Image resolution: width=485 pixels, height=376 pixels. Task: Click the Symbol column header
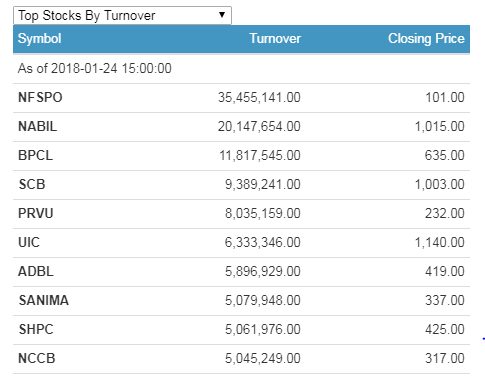point(39,39)
